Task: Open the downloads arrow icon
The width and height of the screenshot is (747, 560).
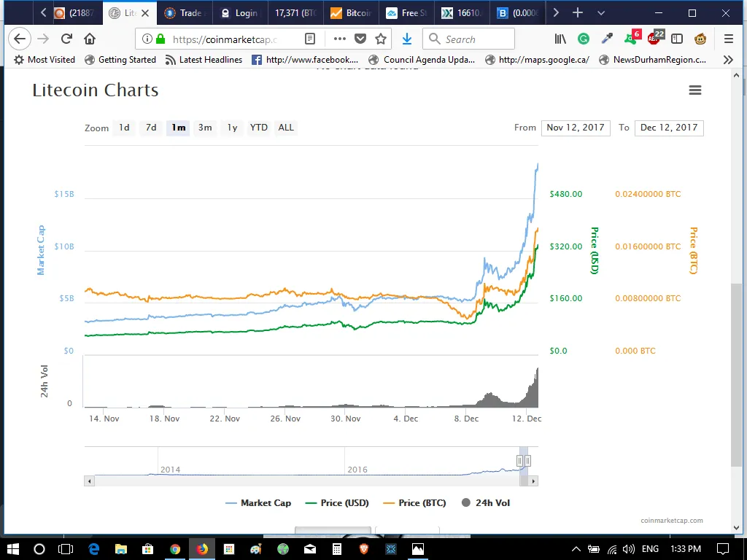Action: pos(407,39)
